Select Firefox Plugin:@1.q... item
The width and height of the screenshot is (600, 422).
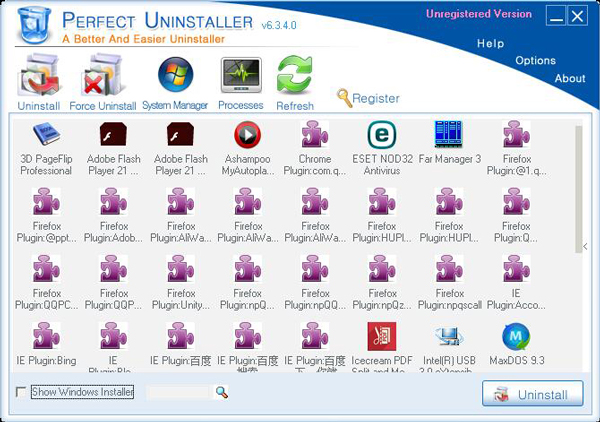[x=517, y=148]
